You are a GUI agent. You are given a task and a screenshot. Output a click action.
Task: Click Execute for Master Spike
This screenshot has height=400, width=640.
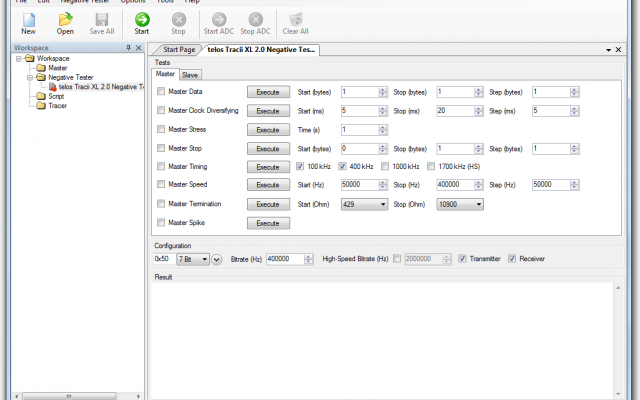[267, 223]
